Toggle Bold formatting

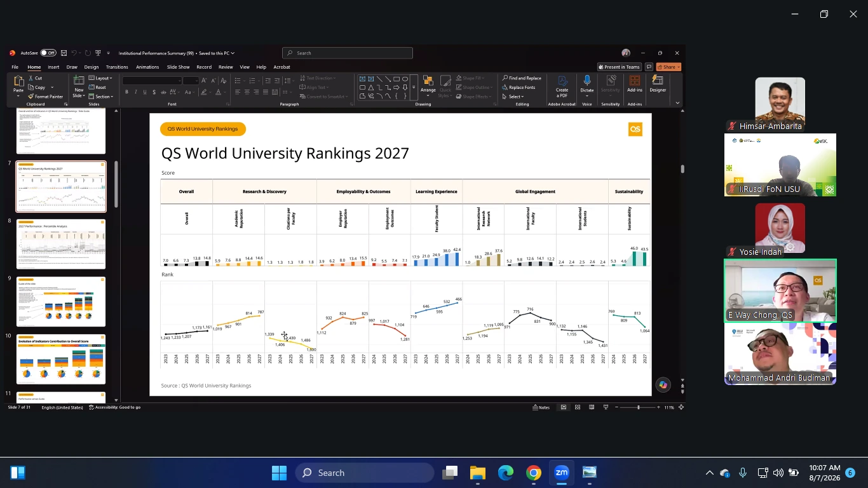pyautogui.click(x=126, y=92)
